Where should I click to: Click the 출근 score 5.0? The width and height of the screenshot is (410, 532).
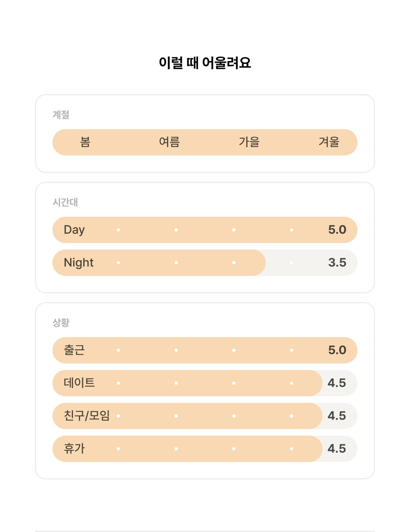click(x=337, y=350)
